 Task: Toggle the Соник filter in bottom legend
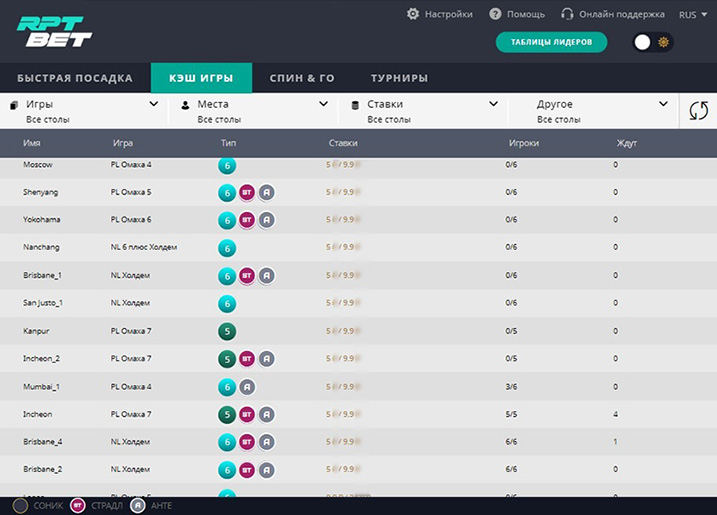[x=19, y=505]
